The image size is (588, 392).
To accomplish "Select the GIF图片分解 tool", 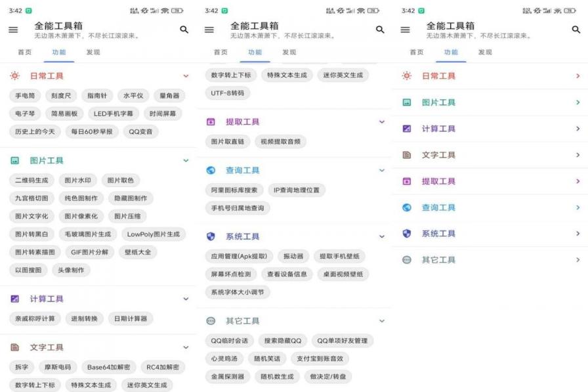I will pos(90,252).
